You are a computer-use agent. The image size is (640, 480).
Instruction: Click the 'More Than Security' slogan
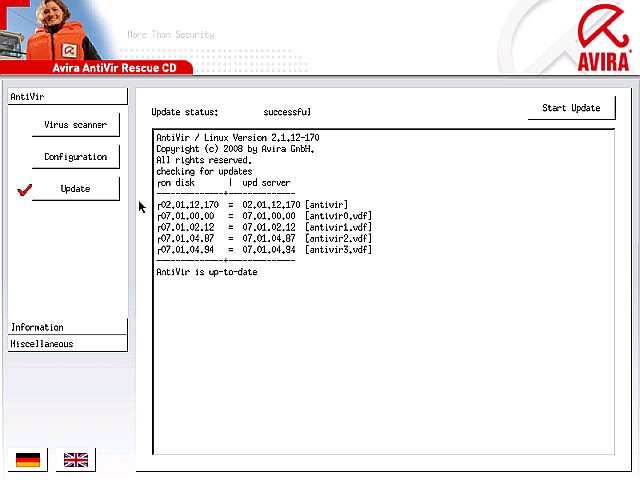pyautogui.click(x=171, y=35)
